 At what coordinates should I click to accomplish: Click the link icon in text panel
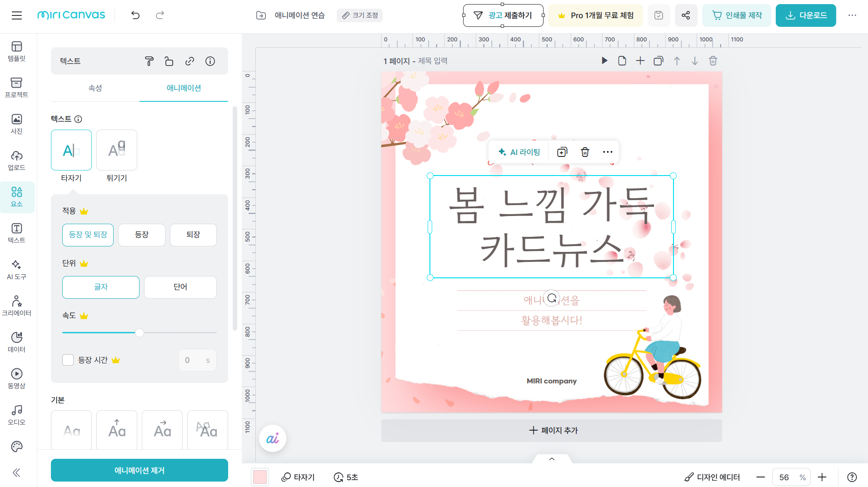coord(190,61)
